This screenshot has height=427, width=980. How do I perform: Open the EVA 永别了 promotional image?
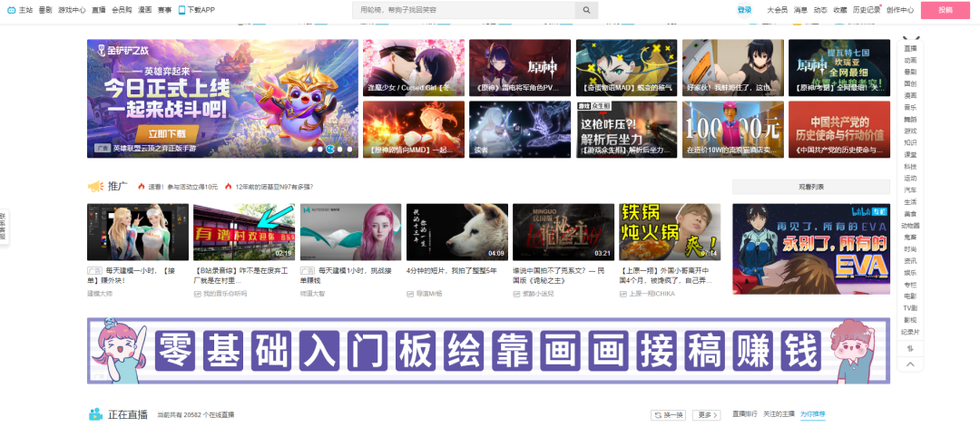tap(811, 248)
